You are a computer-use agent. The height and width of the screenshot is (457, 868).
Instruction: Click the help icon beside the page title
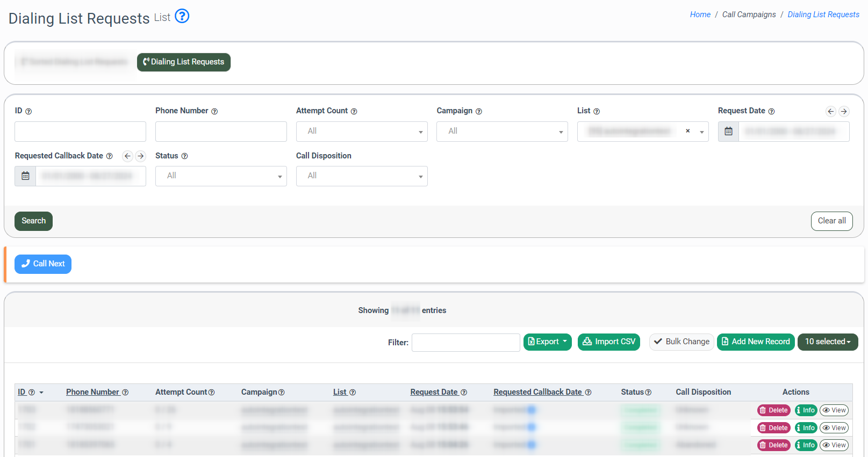(182, 16)
